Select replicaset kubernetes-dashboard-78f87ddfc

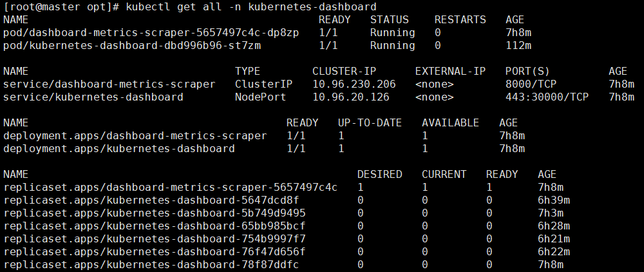[x=151, y=265]
